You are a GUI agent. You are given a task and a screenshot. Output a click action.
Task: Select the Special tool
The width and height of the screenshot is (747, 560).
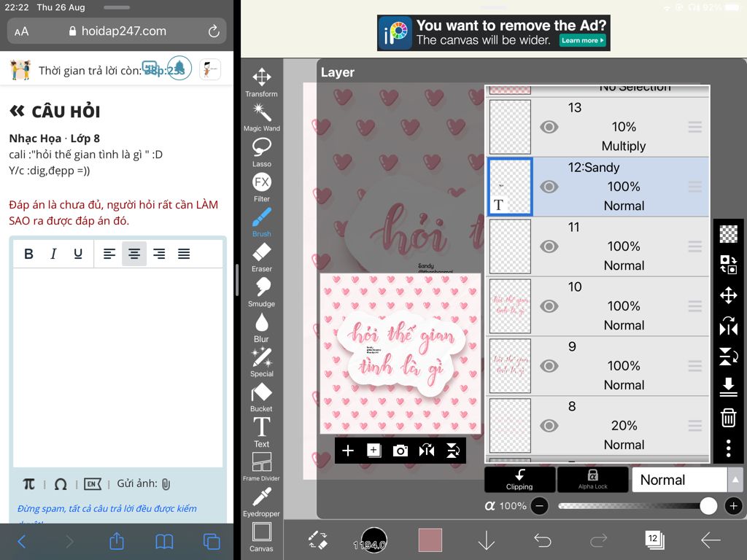(x=262, y=362)
